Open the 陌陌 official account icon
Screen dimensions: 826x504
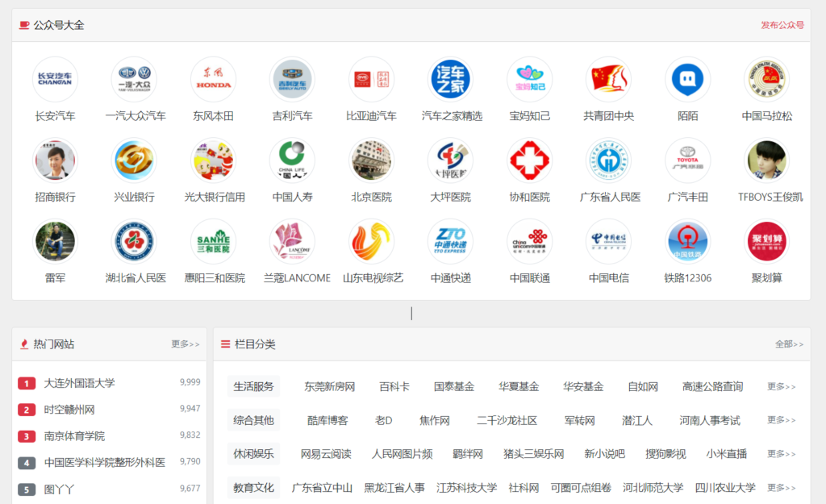click(x=687, y=79)
